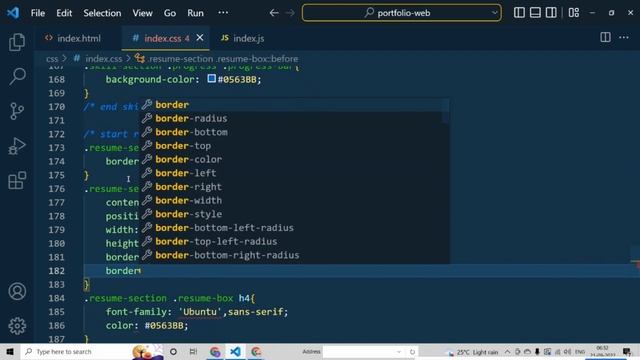Image resolution: width=640 pixels, height=360 pixels.
Task: Open the Edit menu
Action: tap(64, 13)
